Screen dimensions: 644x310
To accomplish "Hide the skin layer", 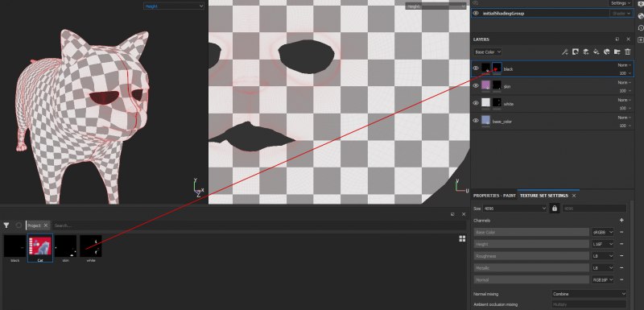I will point(476,85).
